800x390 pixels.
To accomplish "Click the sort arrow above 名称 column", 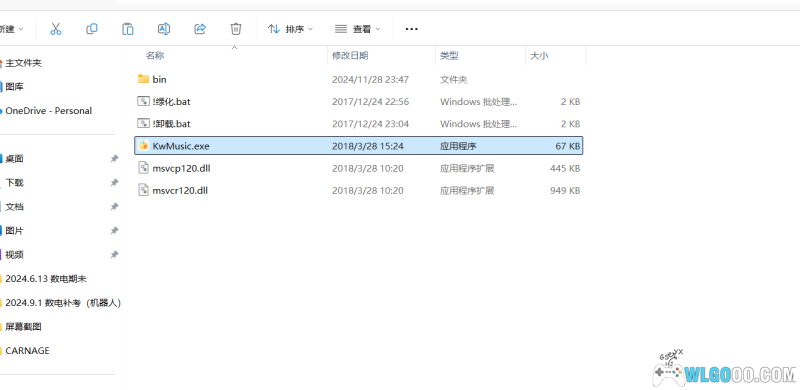I will coord(235,47).
